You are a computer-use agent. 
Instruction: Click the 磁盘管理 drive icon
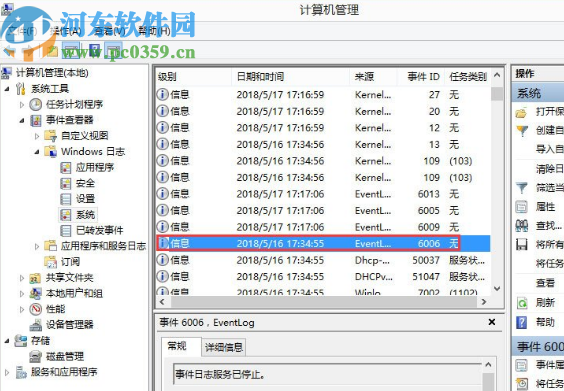pyautogui.click(x=35, y=356)
